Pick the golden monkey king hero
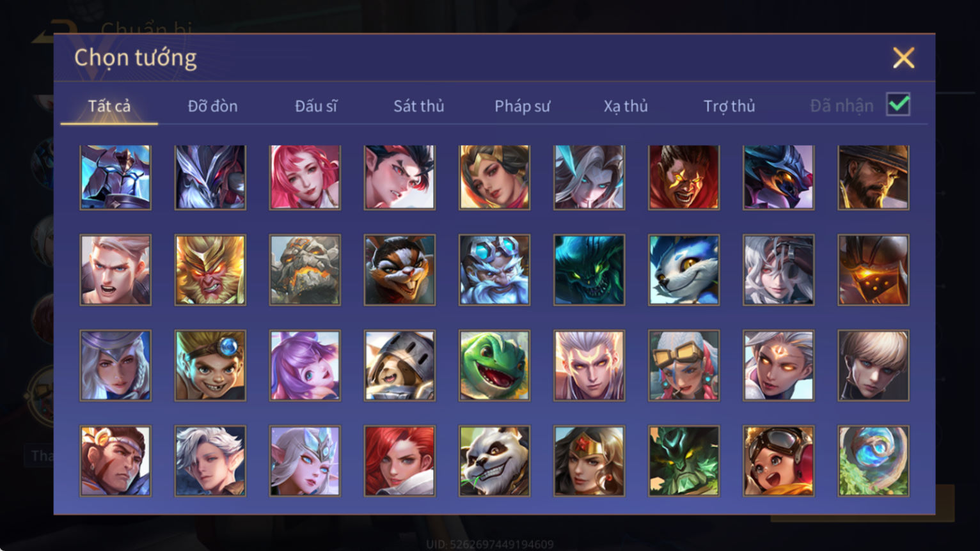980x551 pixels. click(210, 270)
